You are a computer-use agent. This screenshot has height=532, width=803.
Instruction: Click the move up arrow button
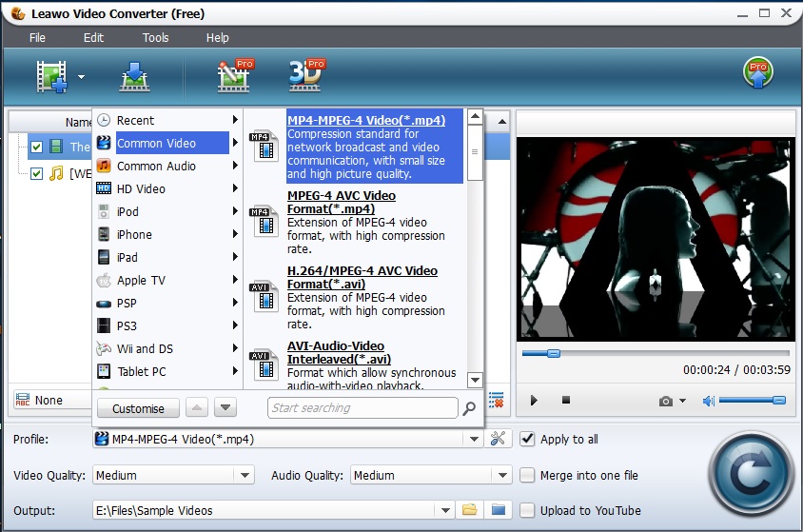(197, 408)
